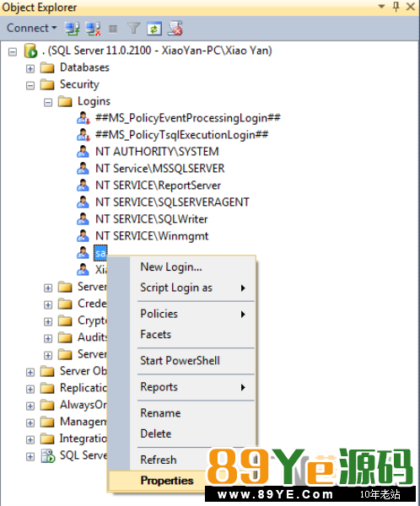Click Start PowerShell in context menu
This screenshot has width=420, height=506.
click(x=180, y=360)
